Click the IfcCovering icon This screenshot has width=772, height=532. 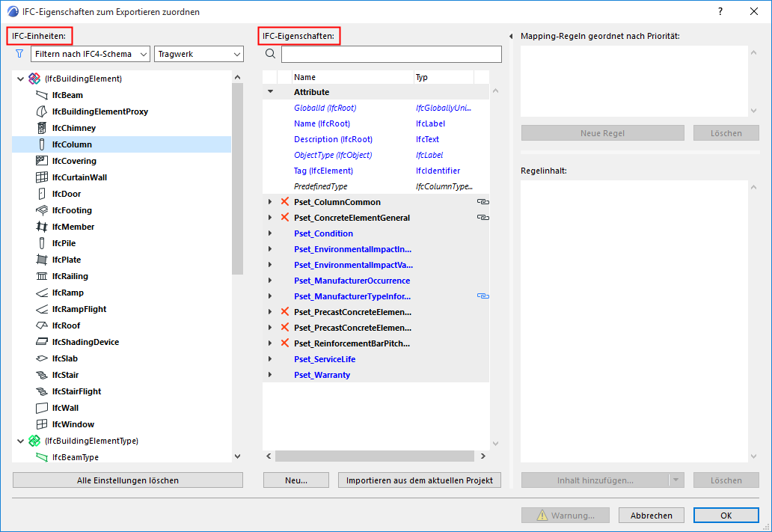[x=42, y=161]
